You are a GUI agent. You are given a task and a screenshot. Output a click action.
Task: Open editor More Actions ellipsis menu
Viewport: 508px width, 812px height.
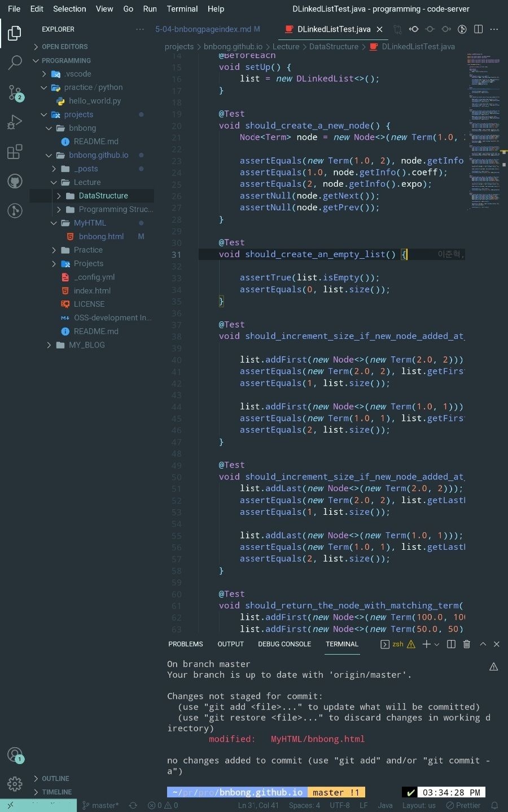494,29
